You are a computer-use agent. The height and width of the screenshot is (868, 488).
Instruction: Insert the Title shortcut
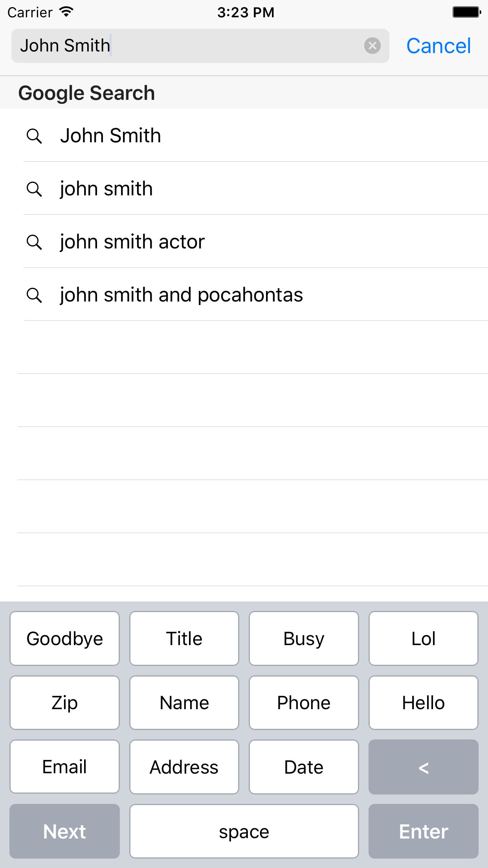pos(184,638)
